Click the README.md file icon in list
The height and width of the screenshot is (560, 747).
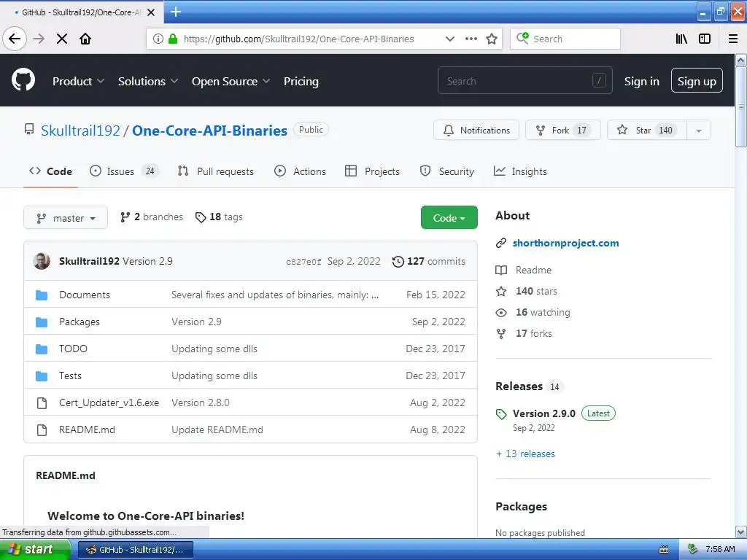pyautogui.click(x=42, y=430)
